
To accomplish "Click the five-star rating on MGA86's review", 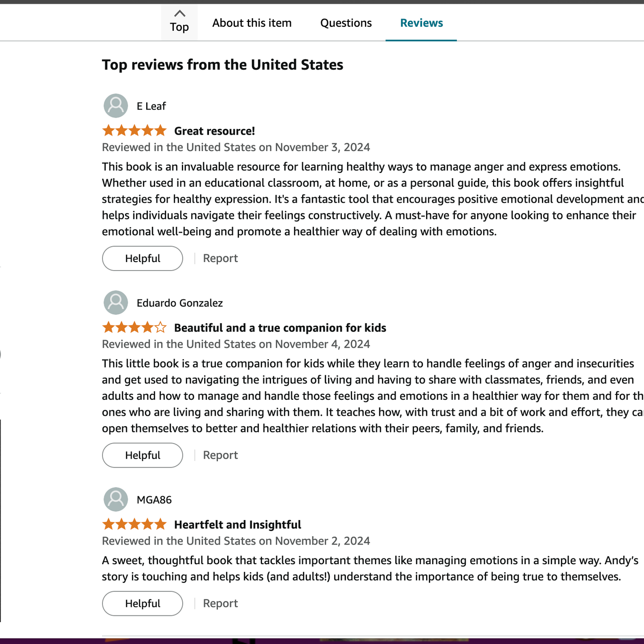I will (x=134, y=525).
